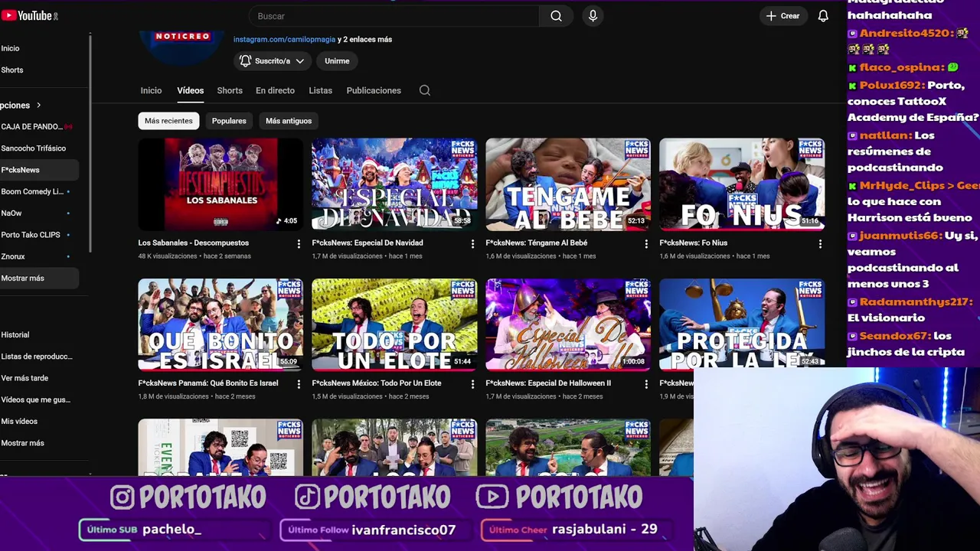Open the Fo Nius video thumbnail
980x551 pixels.
[742, 184]
